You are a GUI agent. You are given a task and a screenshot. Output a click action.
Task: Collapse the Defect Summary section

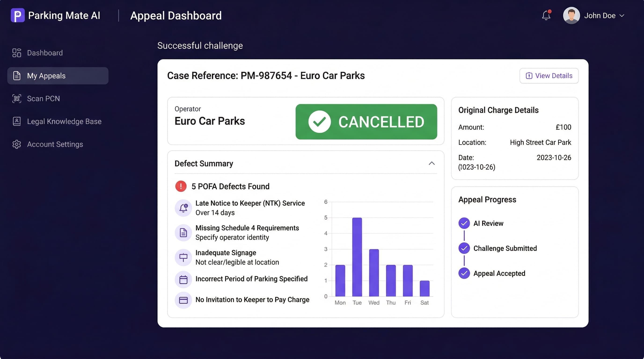[432, 163]
